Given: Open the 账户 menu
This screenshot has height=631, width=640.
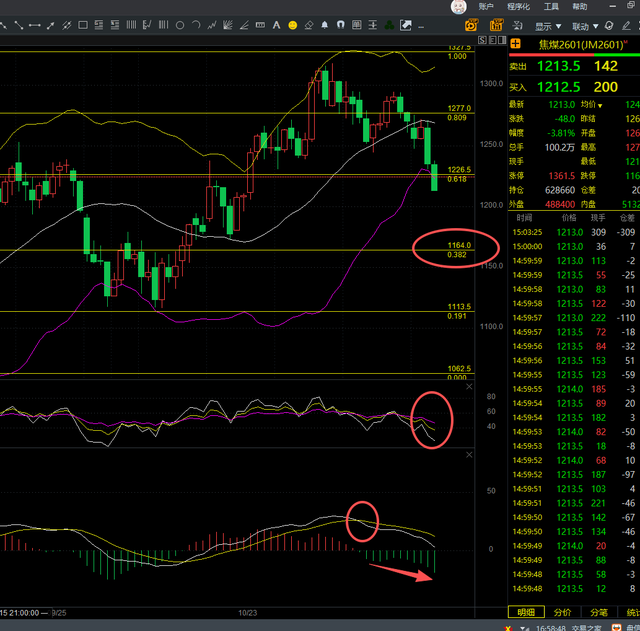Looking at the screenshot, I should (x=486, y=7).
